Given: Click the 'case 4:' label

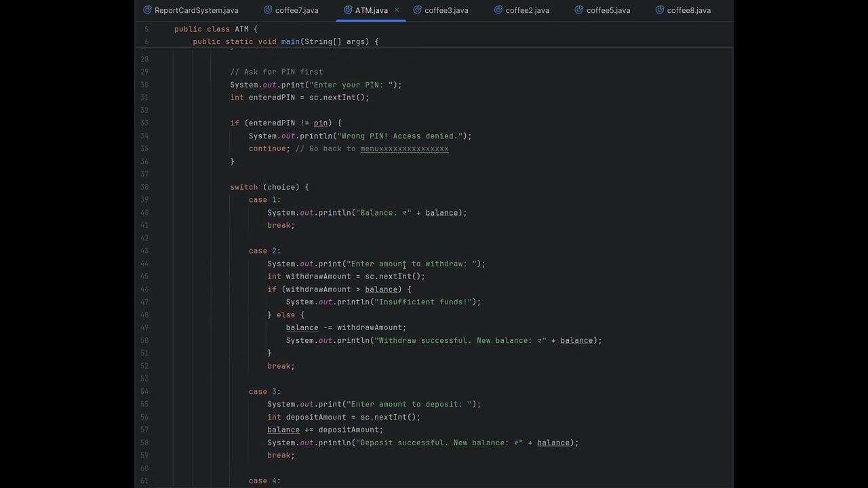Looking at the screenshot, I should click(x=264, y=481).
